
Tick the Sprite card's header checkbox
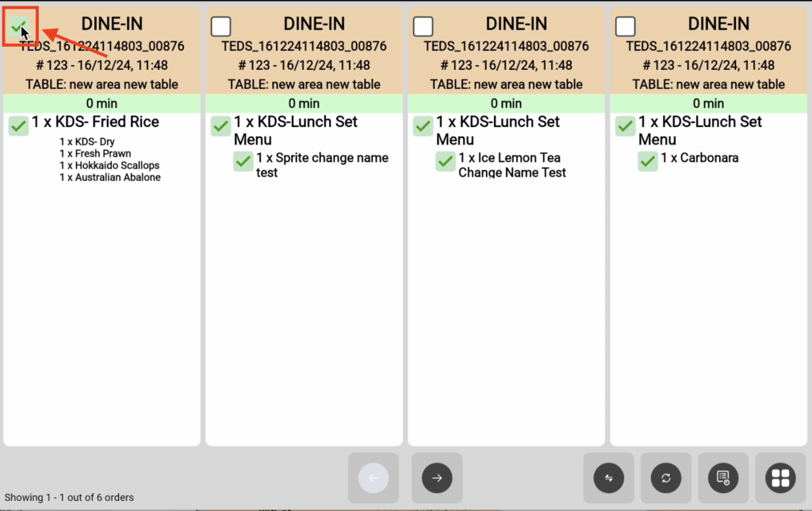pos(220,26)
